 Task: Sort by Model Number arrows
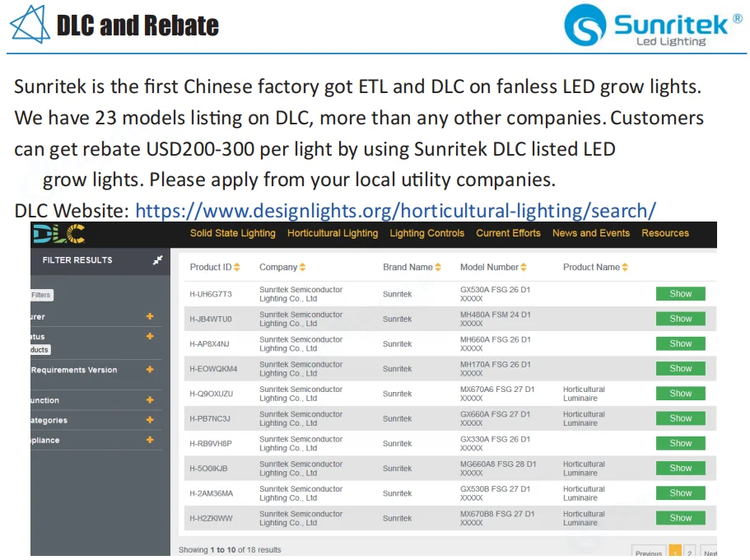pos(524,267)
